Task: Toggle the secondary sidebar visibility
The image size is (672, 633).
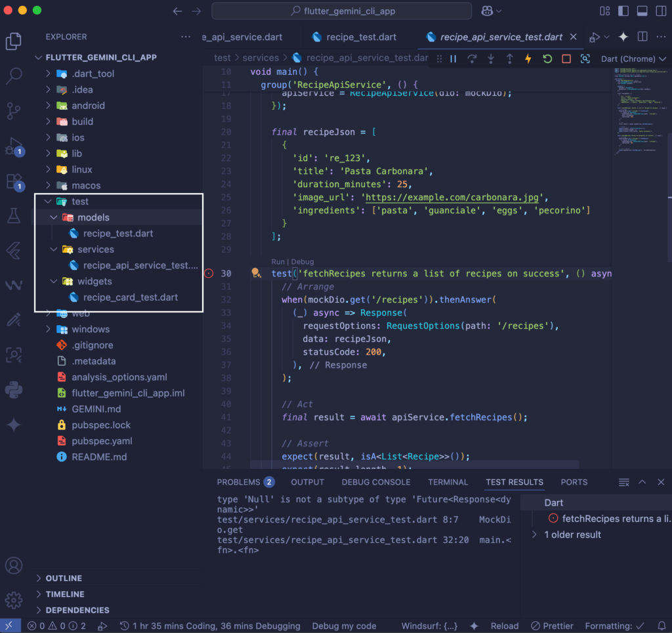Action: (x=661, y=11)
